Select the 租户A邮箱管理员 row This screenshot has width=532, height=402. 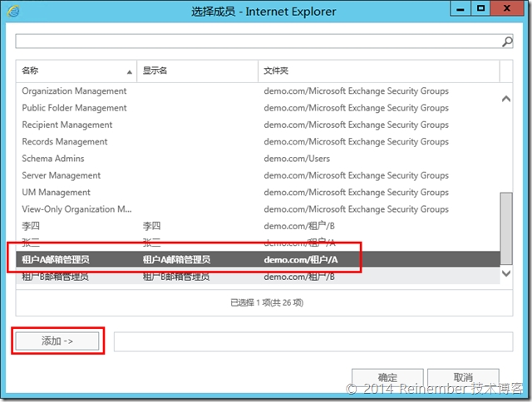tap(258, 260)
